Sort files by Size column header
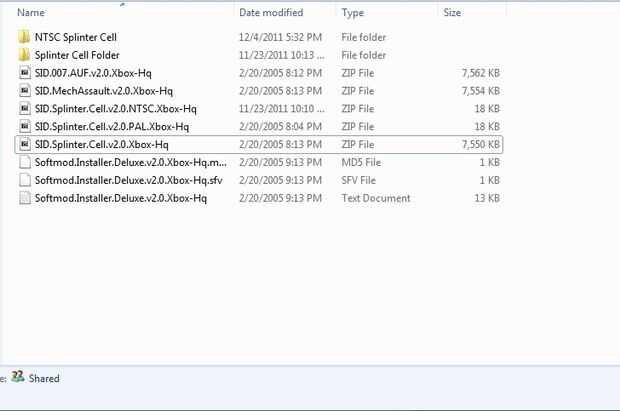 [452, 13]
